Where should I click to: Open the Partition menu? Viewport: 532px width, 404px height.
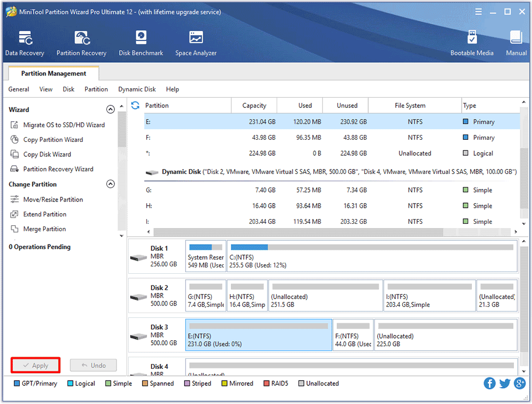[x=96, y=89]
